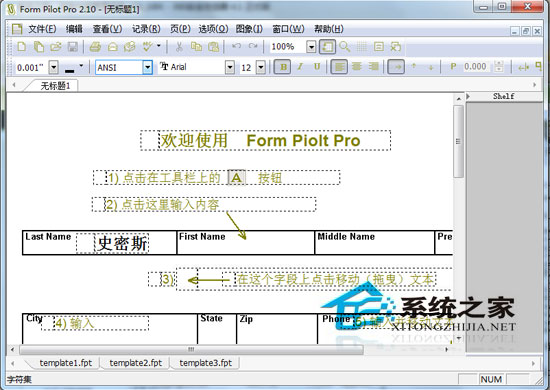
Task: Toggle bold formatting button
Action: (283, 67)
